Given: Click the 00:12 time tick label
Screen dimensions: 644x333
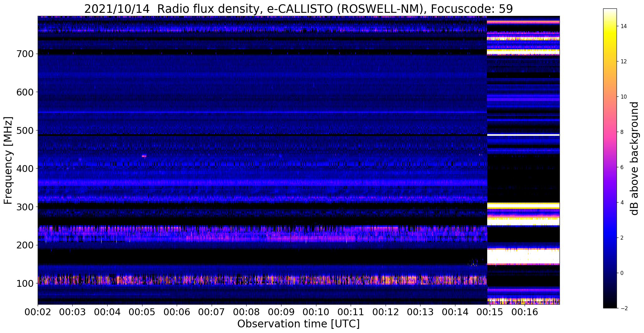Looking at the screenshot, I should [x=386, y=311].
